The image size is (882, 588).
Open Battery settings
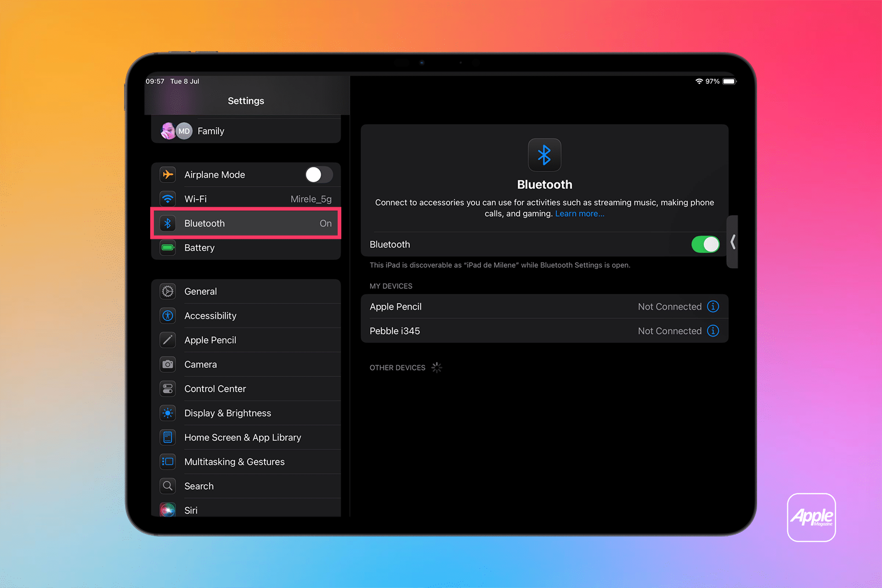[246, 248]
